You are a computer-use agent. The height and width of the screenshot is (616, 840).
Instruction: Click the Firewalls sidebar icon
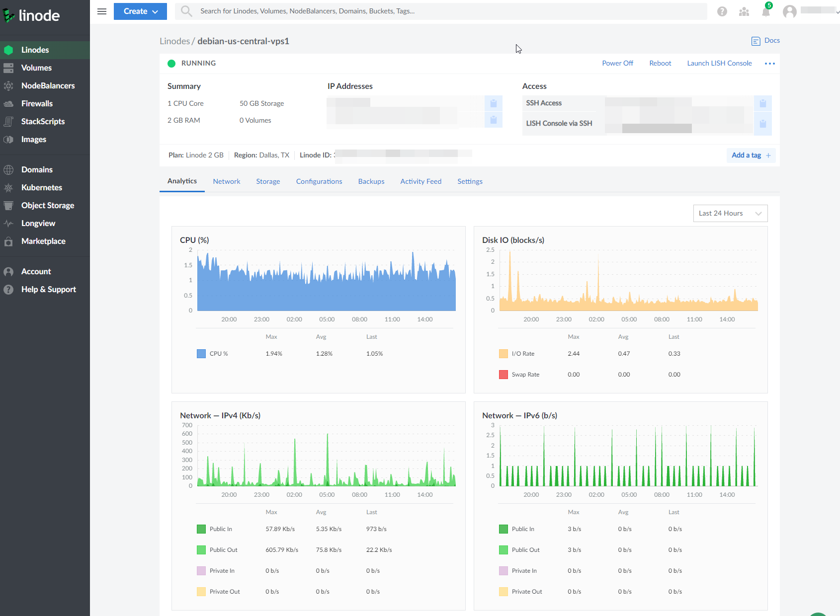(x=8, y=103)
